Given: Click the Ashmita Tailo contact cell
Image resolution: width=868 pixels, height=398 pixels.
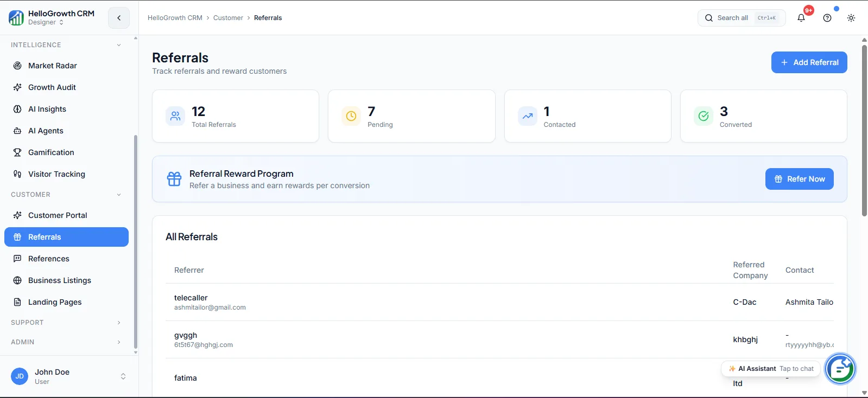Looking at the screenshot, I should [x=809, y=302].
